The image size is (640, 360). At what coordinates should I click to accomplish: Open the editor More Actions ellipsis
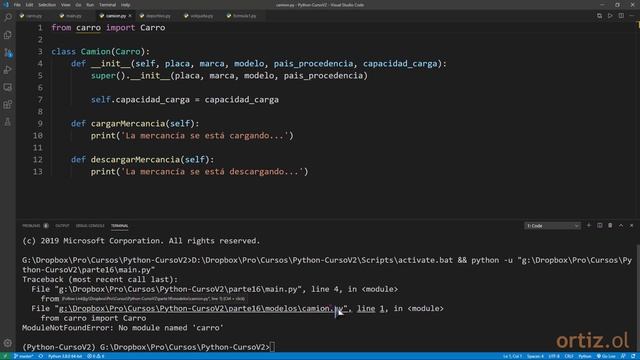[x=632, y=16]
